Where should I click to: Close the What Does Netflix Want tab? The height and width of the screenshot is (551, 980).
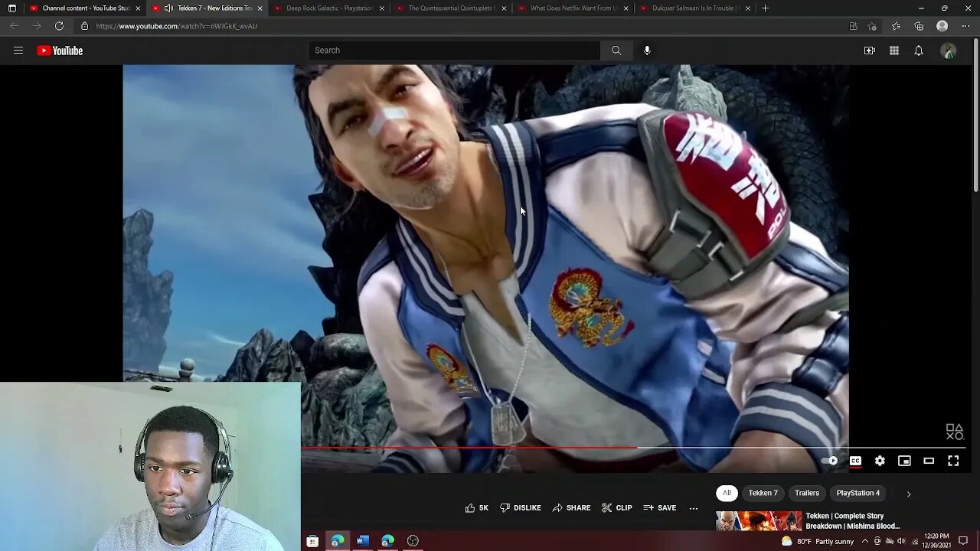click(x=626, y=8)
